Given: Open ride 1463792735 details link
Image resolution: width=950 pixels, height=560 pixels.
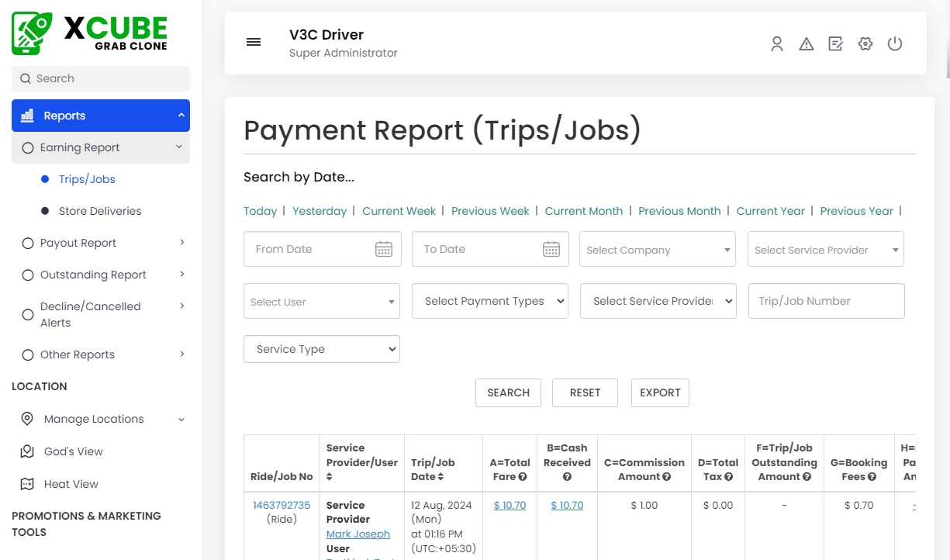Looking at the screenshot, I should click(282, 505).
